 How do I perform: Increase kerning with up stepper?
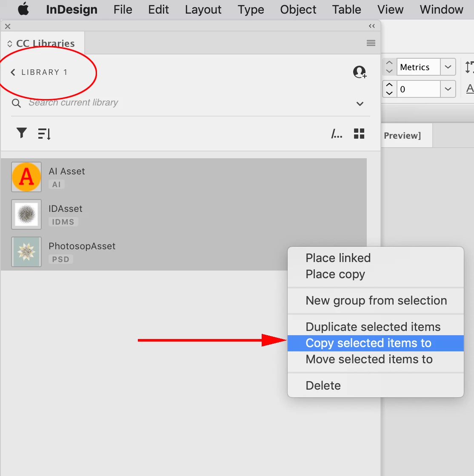(389, 63)
